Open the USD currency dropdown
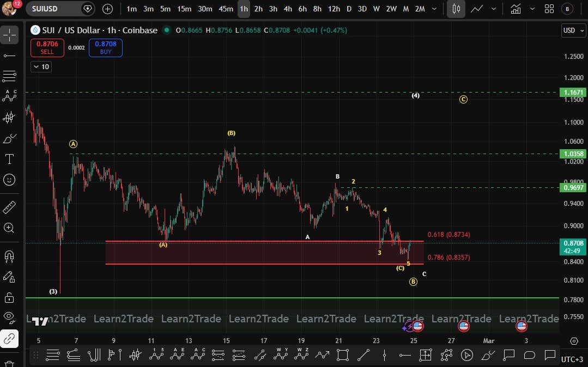Image resolution: width=588 pixels, height=367 pixels. [574, 30]
